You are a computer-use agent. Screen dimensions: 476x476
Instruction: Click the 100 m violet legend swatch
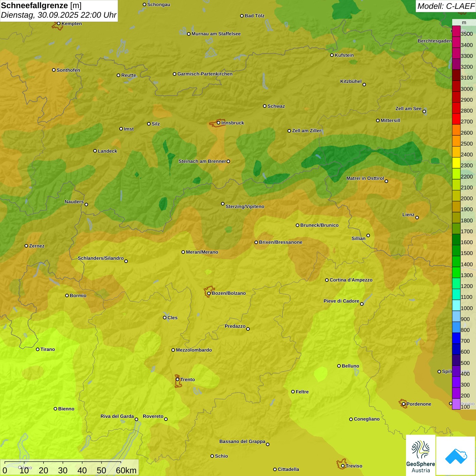[x=456, y=404]
